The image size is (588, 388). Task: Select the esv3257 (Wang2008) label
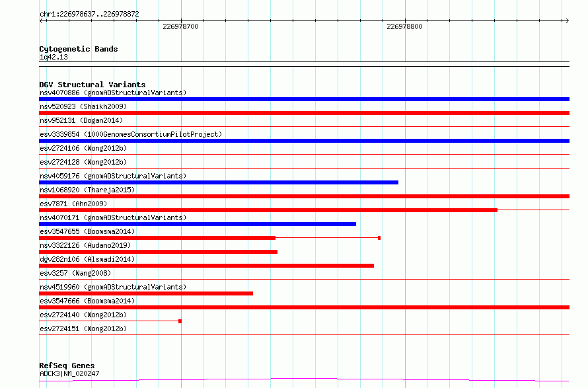coord(75,273)
